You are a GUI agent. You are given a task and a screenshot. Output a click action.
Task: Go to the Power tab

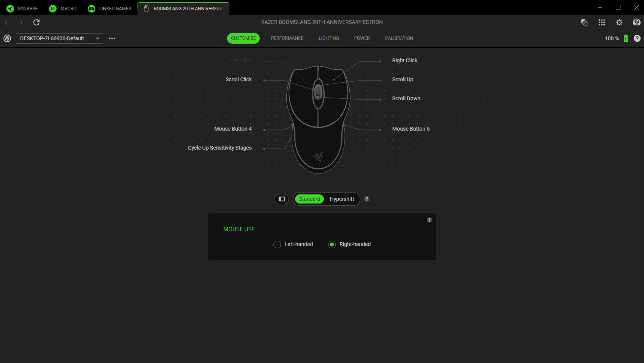(x=362, y=38)
